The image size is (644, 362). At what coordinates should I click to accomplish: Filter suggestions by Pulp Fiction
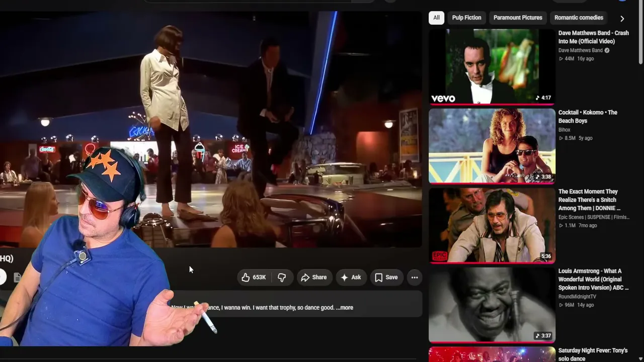click(467, 18)
